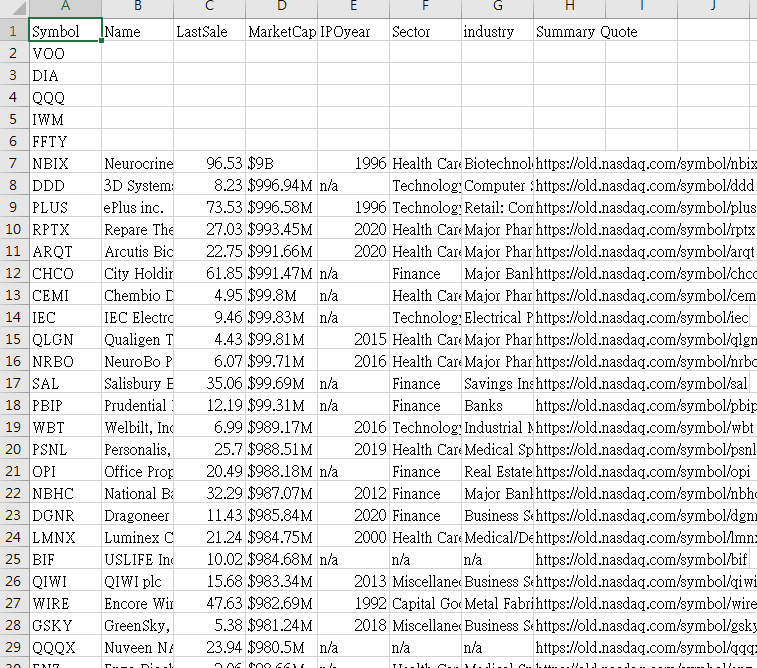
Task: Click IPO year 2015 cell
Action: click(353, 339)
